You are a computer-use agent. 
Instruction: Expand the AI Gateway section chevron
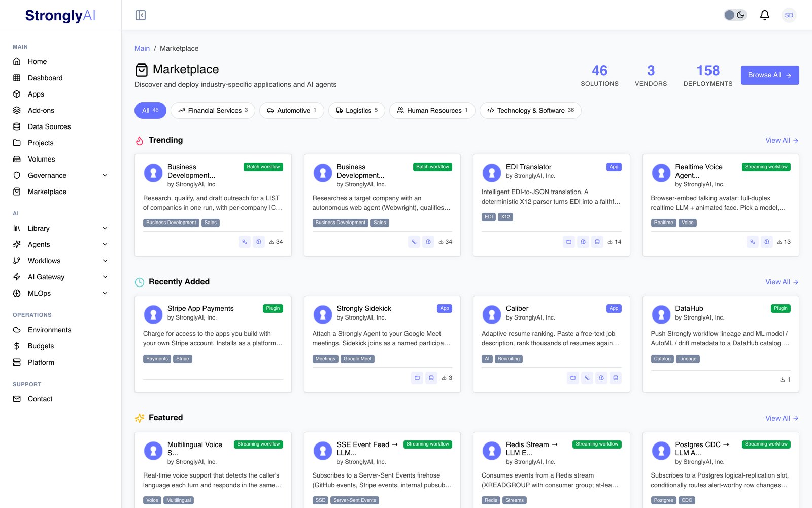pyautogui.click(x=105, y=277)
